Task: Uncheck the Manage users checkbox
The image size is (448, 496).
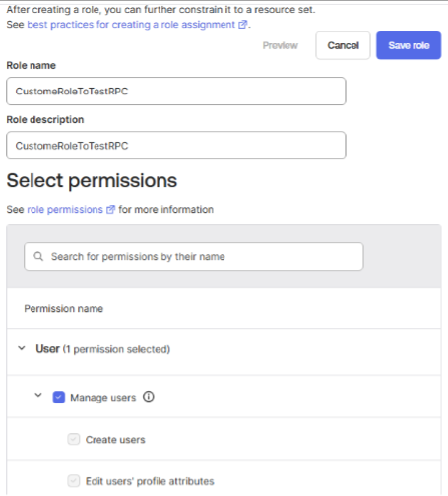Action: (x=59, y=397)
